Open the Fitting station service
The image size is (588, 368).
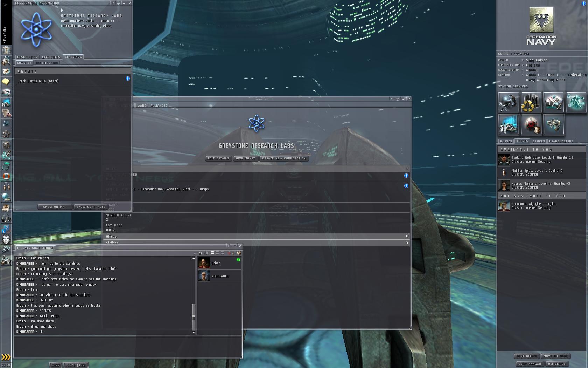pyautogui.click(x=576, y=102)
